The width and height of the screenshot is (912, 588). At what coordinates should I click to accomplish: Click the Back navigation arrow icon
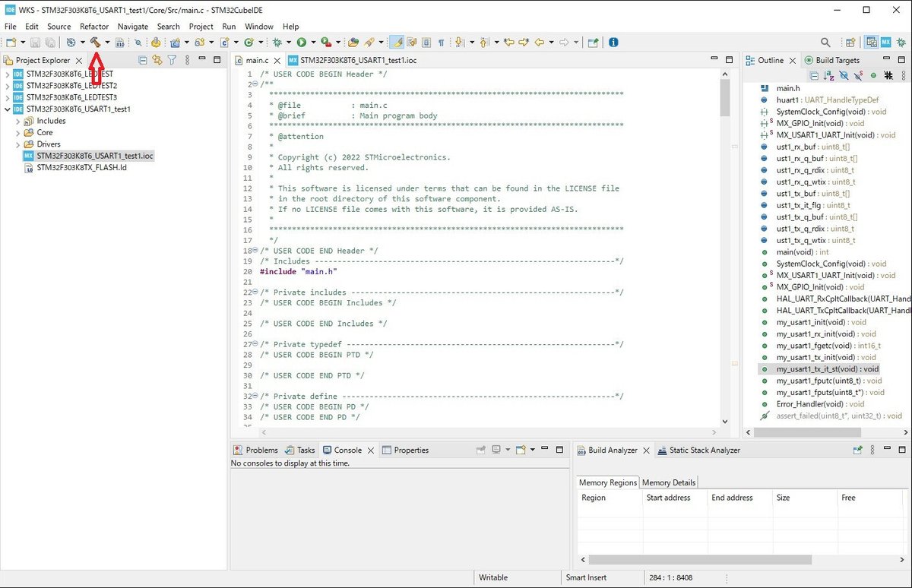(540, 42)
